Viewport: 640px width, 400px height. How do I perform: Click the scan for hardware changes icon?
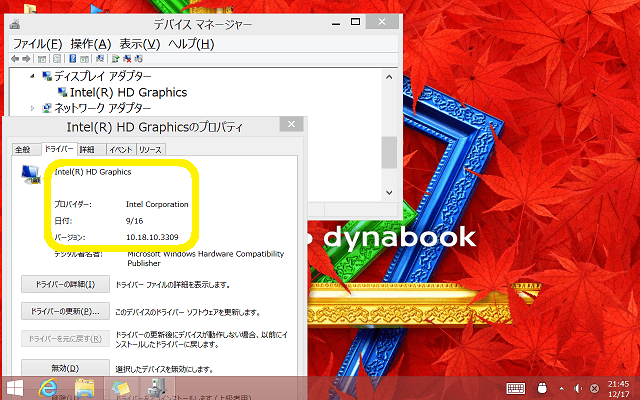pos(100,59)
